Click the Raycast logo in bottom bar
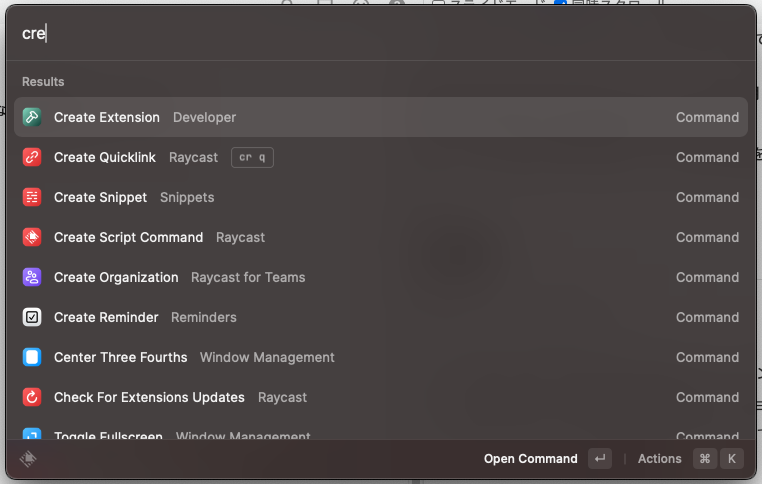This screenshot has width=762, height=484. (28, 458)
